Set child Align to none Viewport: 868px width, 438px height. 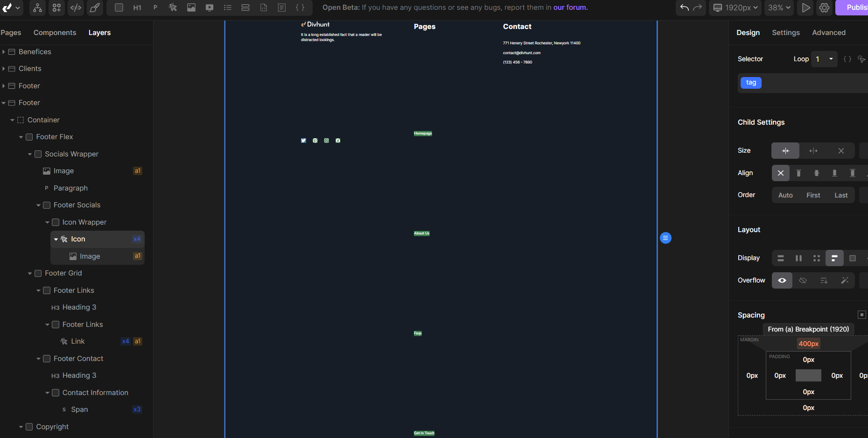[780, 173]
